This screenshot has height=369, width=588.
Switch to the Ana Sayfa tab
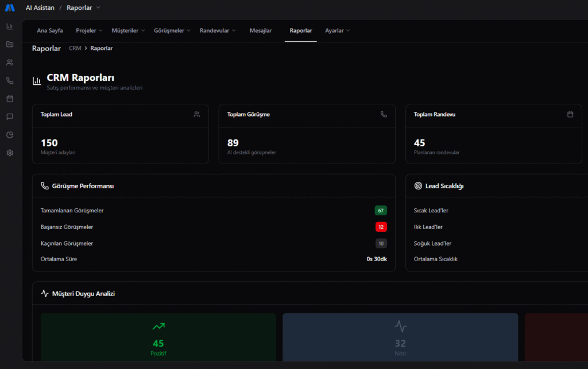point(50,30)
